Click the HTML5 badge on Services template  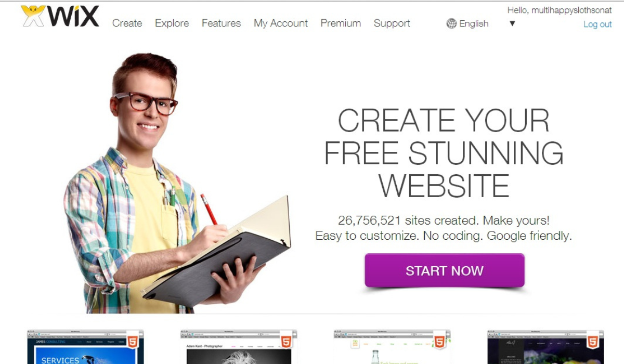pos(133,342)
